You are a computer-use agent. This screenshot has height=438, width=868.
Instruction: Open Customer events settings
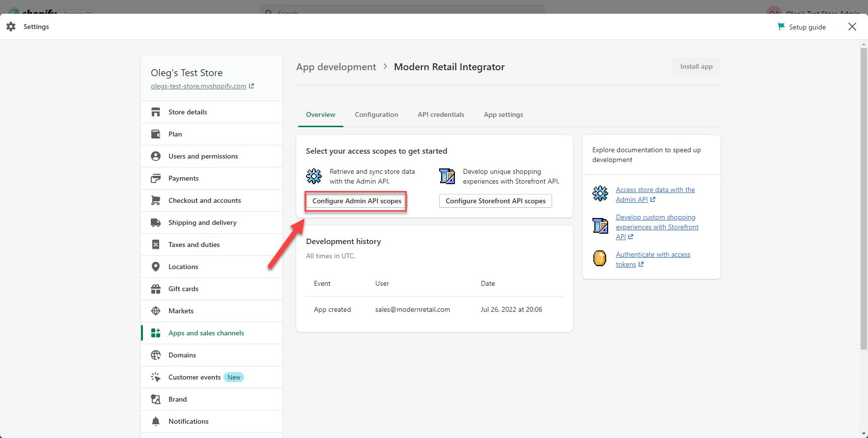point(212,377)
